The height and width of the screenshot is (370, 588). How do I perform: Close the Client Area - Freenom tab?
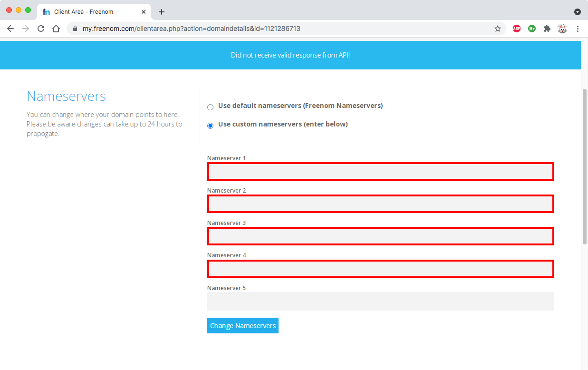tap(144, 12)
